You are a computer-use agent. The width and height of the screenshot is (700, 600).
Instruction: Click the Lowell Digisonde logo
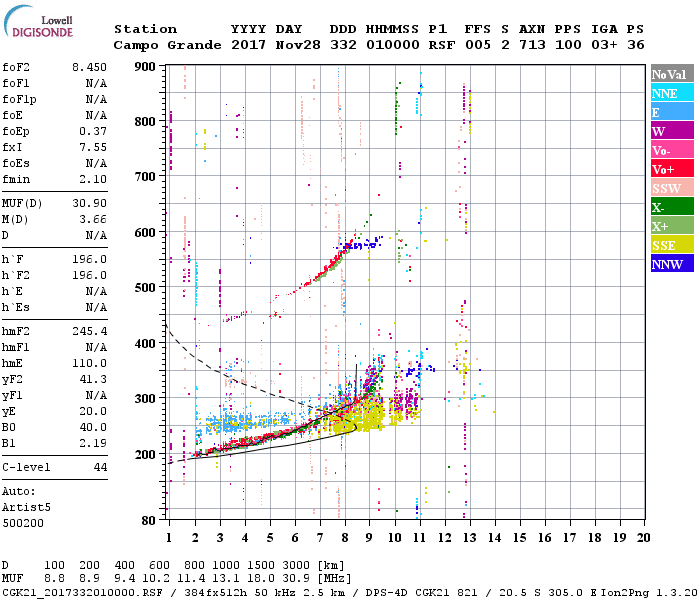[x=38, y=21]
